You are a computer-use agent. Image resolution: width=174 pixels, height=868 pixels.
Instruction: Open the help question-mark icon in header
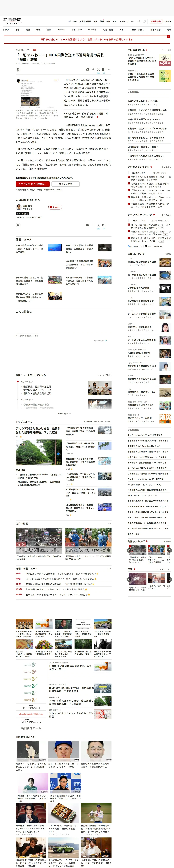(x=144, y=21)
